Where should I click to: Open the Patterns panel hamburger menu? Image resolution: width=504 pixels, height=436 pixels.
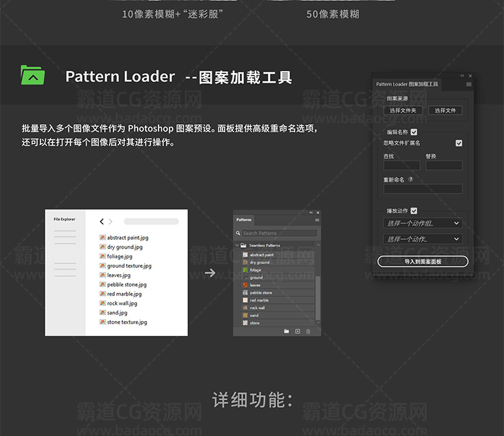pyautogui.click(x=317, y=220)
